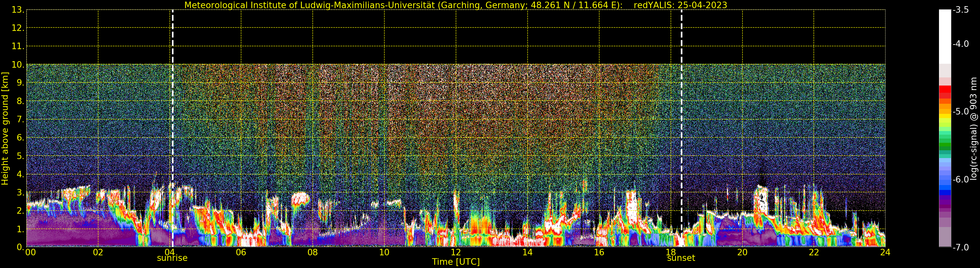Click the height axis tick '11.'

coord(18,47)
